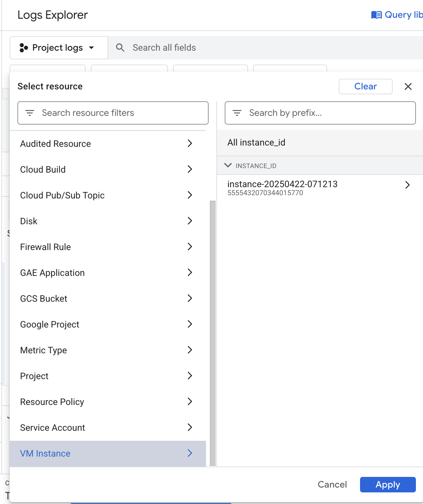Click filter icon in prefix search box
The image size is (423, 504).
tap(237, 113)
